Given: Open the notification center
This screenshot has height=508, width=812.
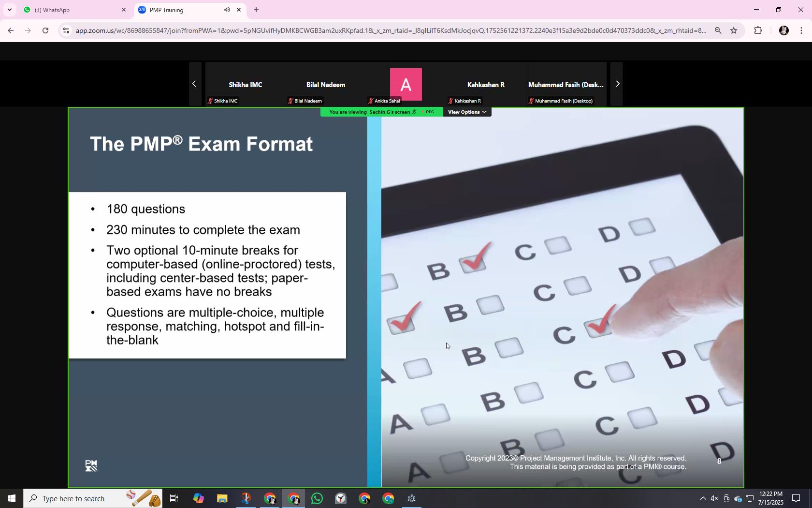Looking at the screenshot, I should click(x=796, y=498).
